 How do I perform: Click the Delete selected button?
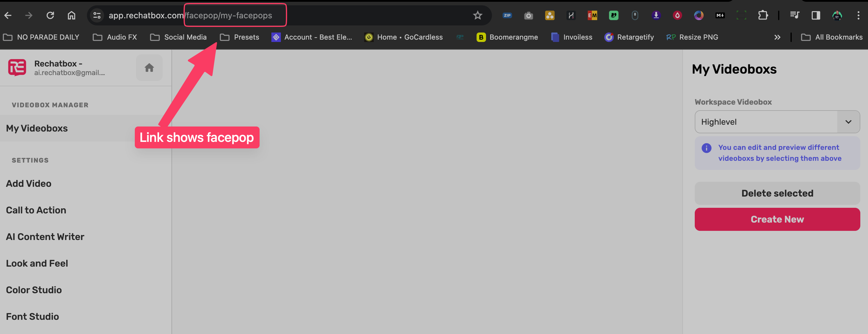tap(777, 193)
